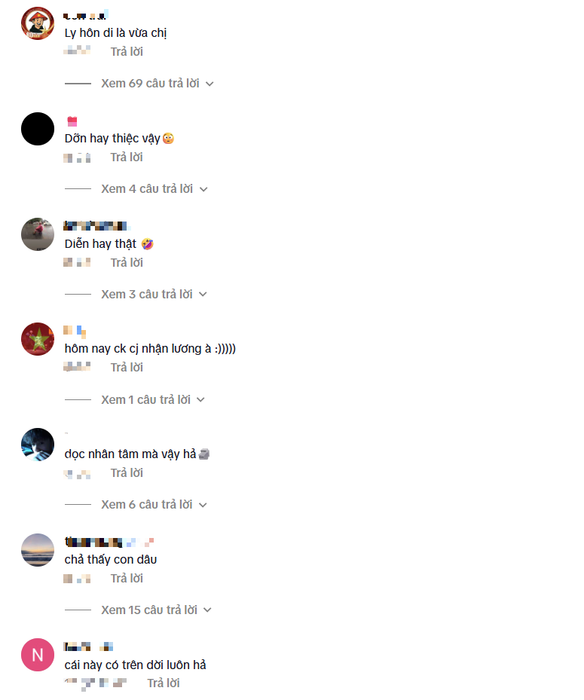Reply to 'Dỡn hay thiệc vậy' comment
Image resolution: width=584 pixels, height=700 pixels.
(x=127, y=157)
